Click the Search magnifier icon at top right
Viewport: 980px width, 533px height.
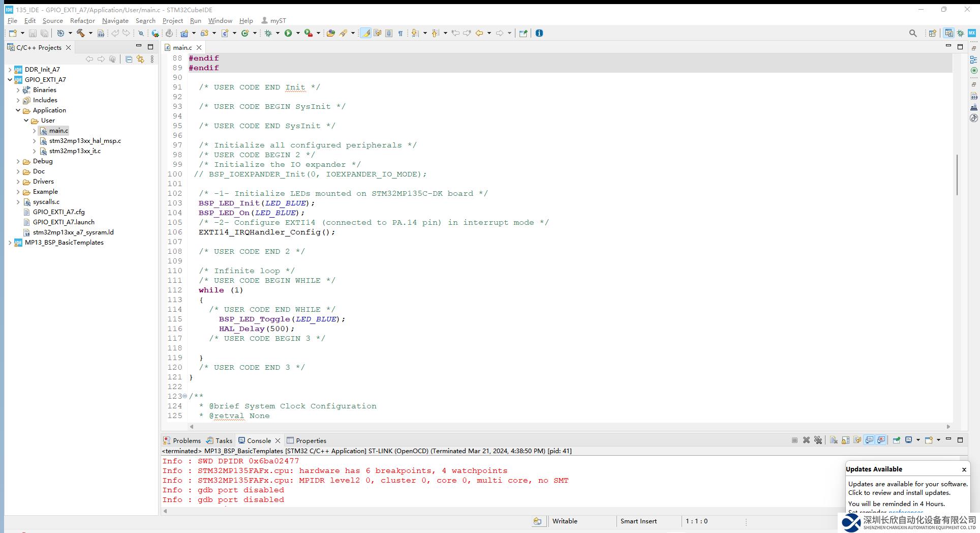(x=912, y=33)
